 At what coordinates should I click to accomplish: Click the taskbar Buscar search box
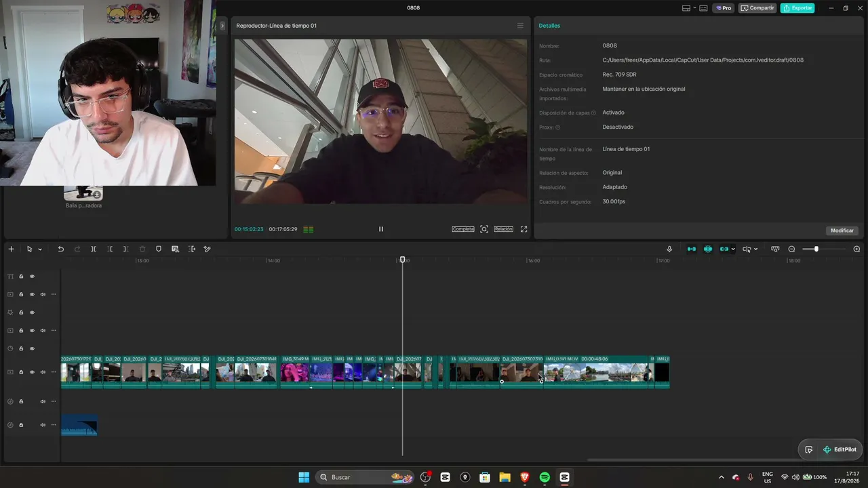[x=366, y=477]
